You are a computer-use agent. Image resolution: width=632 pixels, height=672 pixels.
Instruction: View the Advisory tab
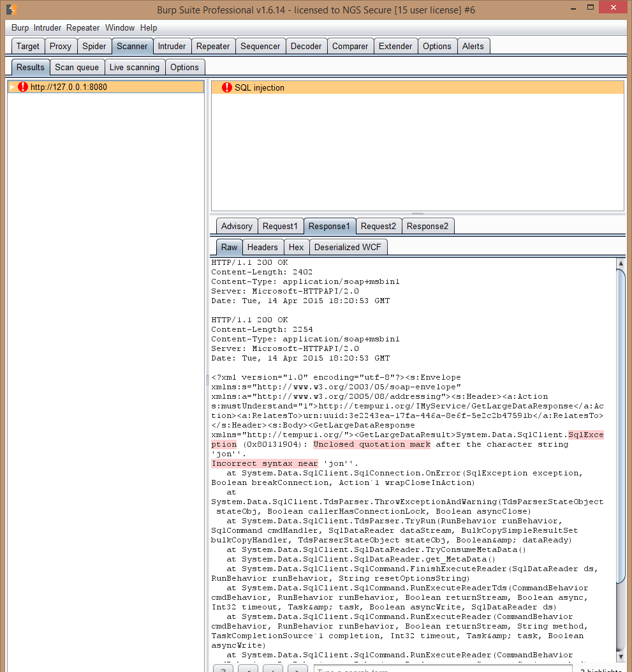[x=237, y=227]
